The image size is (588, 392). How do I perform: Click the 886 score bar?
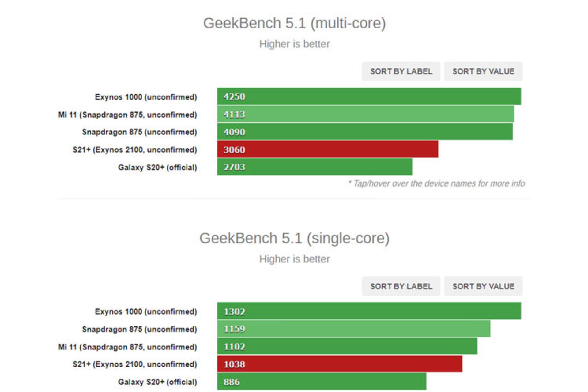322,382
